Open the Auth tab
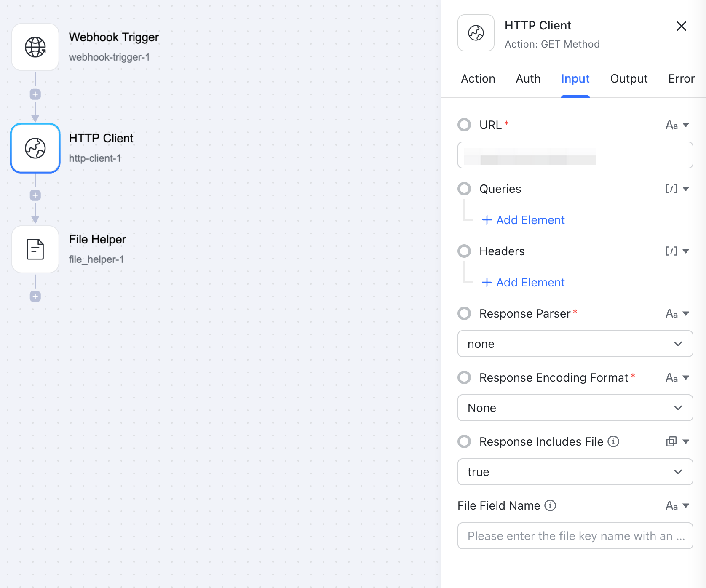This screenshot has width=706, height=588. (528, 78)
